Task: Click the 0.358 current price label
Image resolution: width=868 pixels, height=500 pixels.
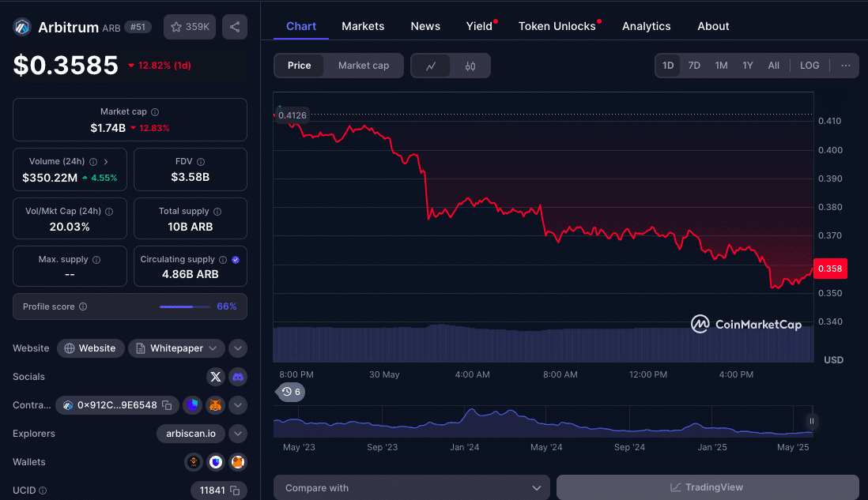Action: point(830,269)
